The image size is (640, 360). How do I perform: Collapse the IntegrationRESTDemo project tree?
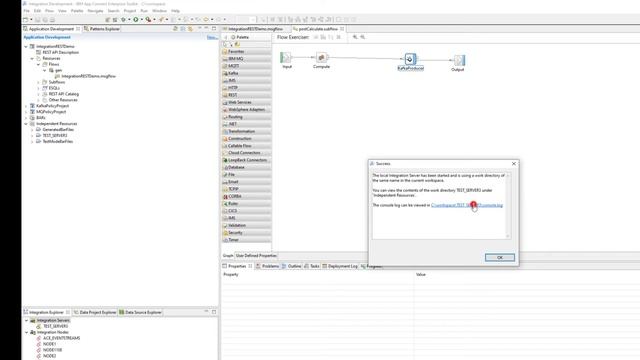coord(26,47)
